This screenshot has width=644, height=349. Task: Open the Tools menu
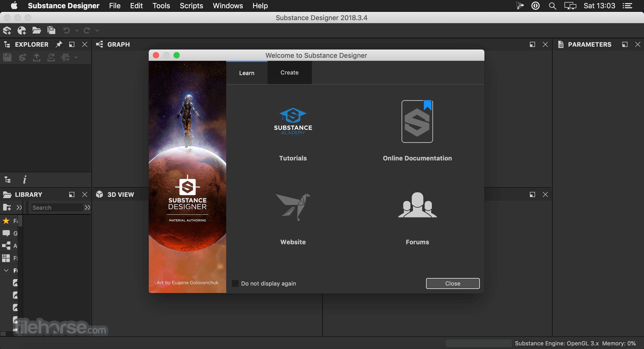[x=161, y=6]
